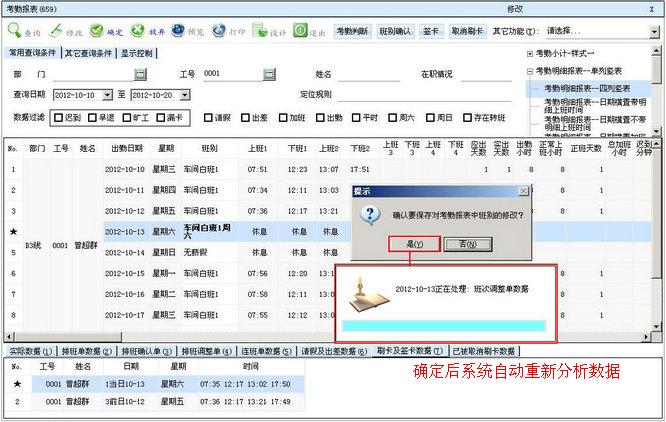Click the 修改 edit pencil icon
This screenshot has height=422, width=666.
[56, 30]
